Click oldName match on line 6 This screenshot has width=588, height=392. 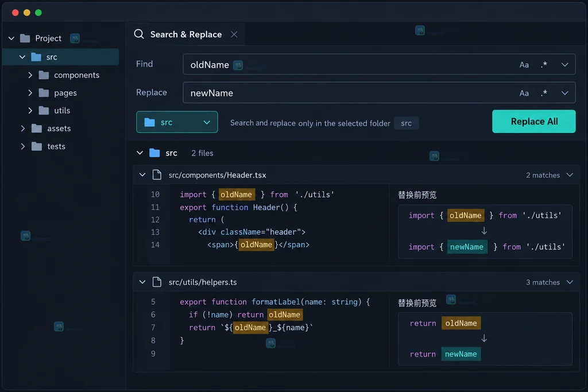(x=285, y=315)
